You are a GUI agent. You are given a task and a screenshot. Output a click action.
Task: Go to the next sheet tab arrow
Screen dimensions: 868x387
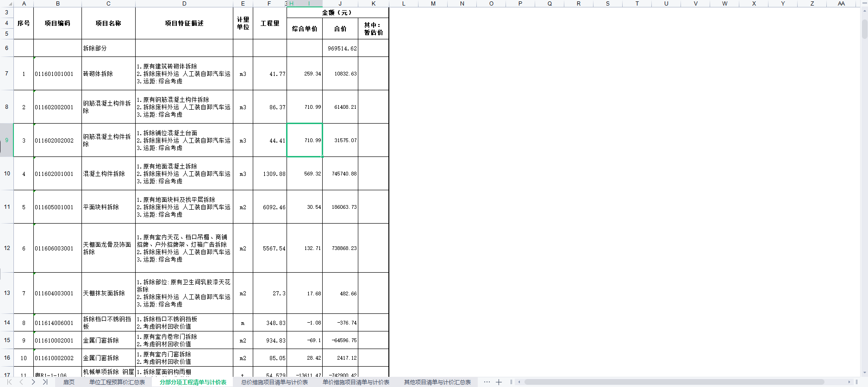[33, 382]
